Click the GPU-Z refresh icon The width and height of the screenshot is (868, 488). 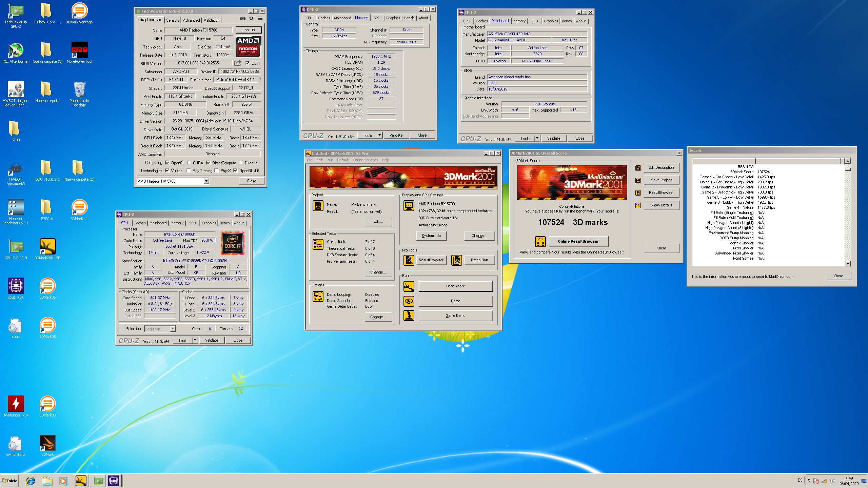(251, 18)
